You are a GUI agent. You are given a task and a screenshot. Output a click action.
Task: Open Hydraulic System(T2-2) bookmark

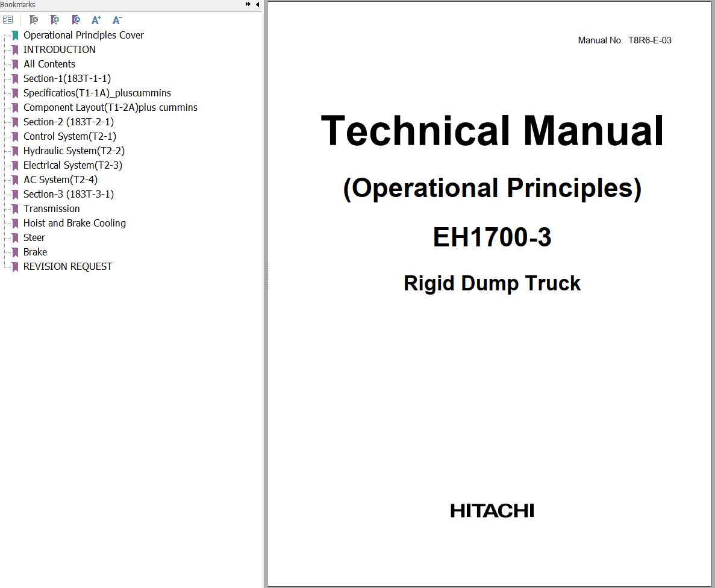(x=74, y=151)
